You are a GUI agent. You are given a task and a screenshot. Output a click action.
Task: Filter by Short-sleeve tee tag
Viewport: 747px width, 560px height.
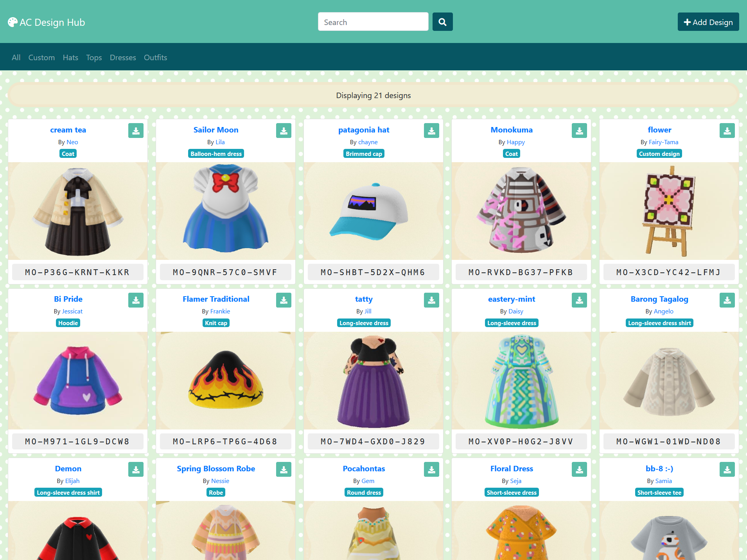click(x=659, y=493)
